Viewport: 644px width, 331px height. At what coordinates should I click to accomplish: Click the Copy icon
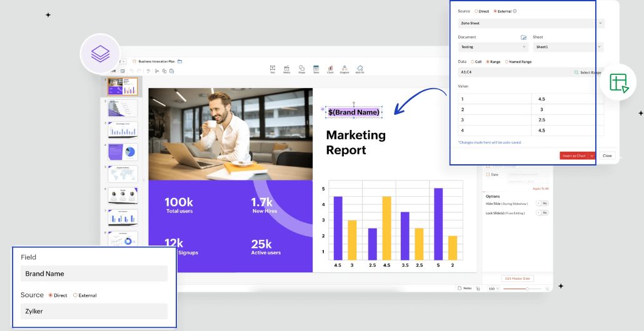[164, 71]
